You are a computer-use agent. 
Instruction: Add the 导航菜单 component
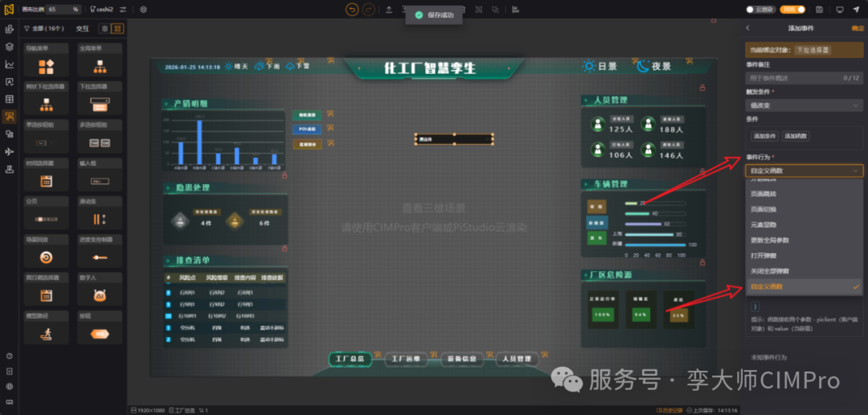(x=46, y=60)
